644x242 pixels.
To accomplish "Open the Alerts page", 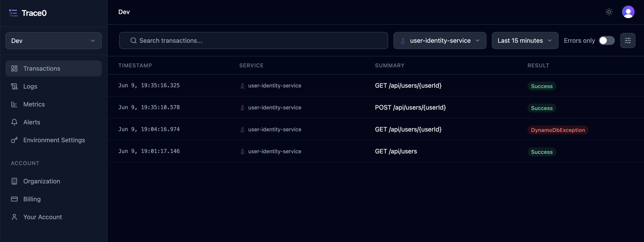I will [54, 122].
